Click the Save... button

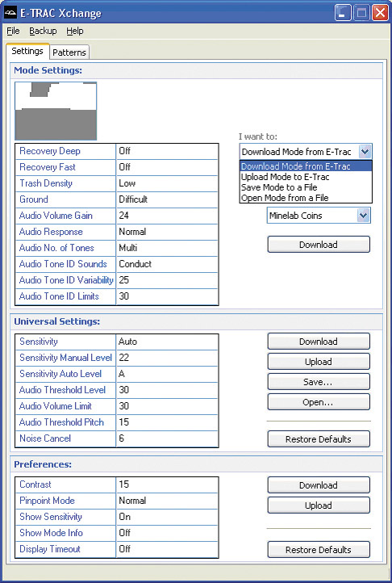(x=319, y=382)
